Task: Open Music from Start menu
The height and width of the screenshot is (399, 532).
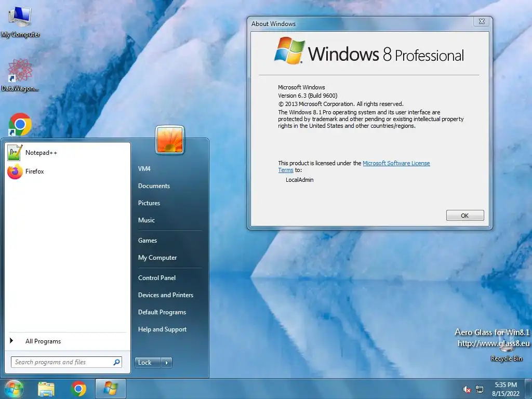Action: coord(146,220)
